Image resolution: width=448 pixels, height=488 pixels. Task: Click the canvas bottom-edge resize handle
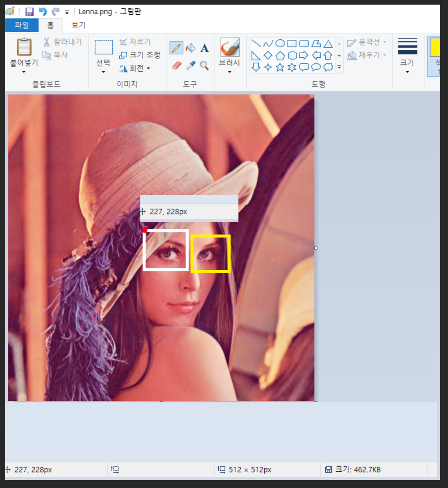click(x=162, y=402)
